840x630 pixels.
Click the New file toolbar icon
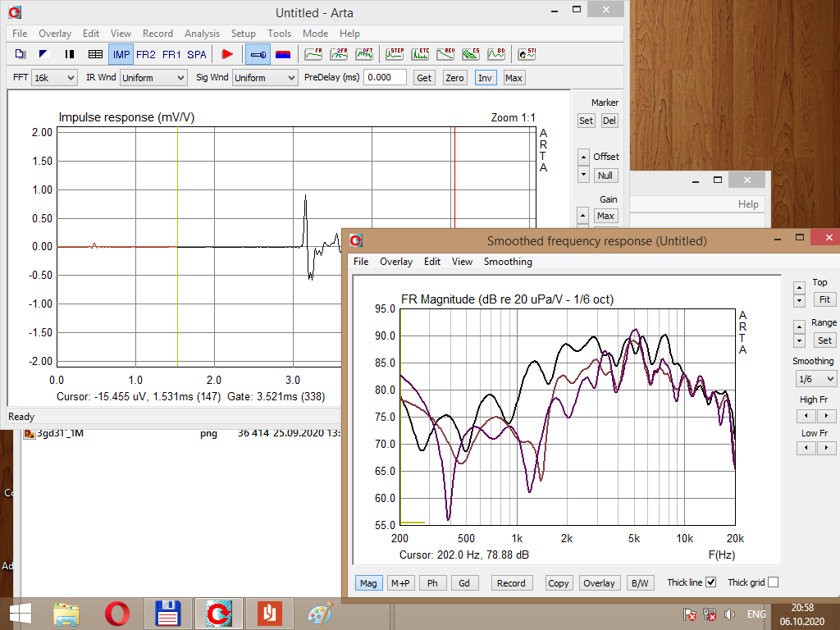point(21,54)
